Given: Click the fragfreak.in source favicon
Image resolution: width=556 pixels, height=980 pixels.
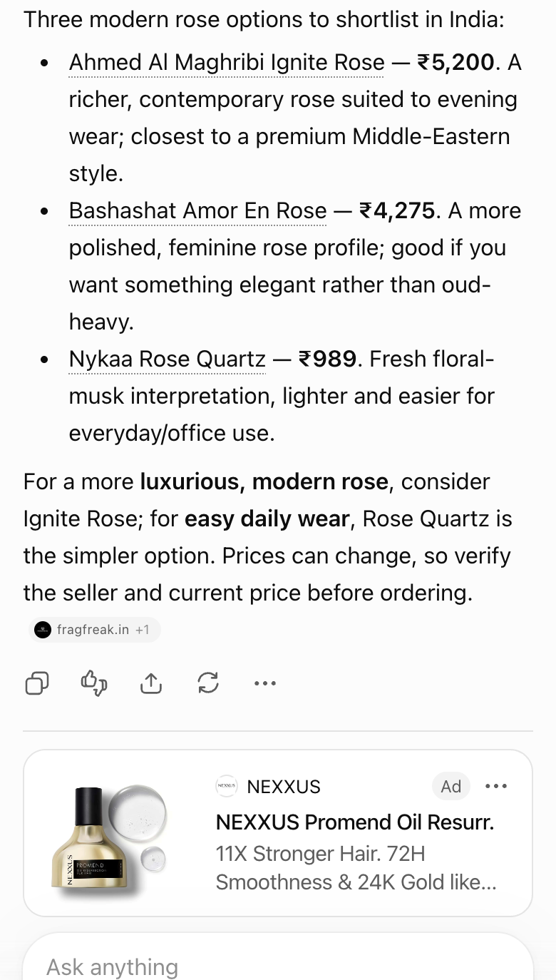Looking at the screenshot, I should tap(43, 630).
